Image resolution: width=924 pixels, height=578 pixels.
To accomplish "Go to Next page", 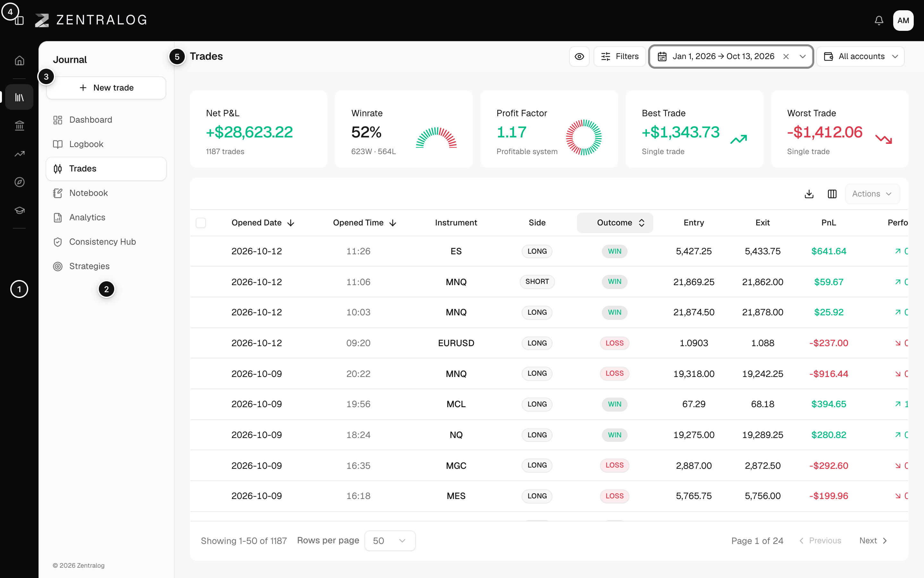I will pos(873,540).
